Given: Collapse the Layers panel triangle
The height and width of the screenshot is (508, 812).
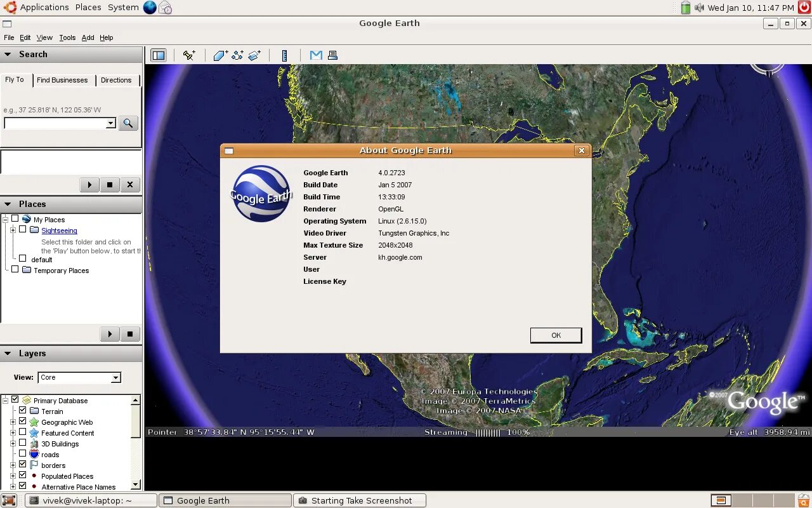Looking at the screenshot, I should tap(8, 354).
